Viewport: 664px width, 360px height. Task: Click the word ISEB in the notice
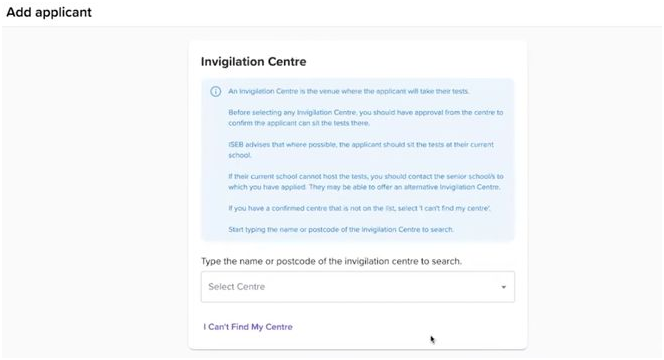(x=236, y=145)
